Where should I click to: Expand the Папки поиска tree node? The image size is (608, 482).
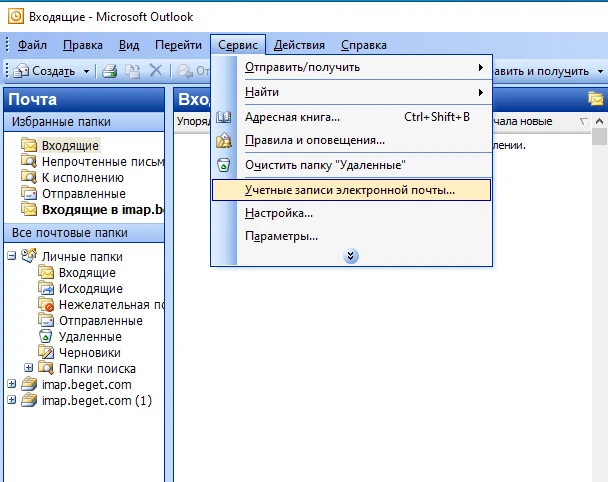click(x=29, y=368)
